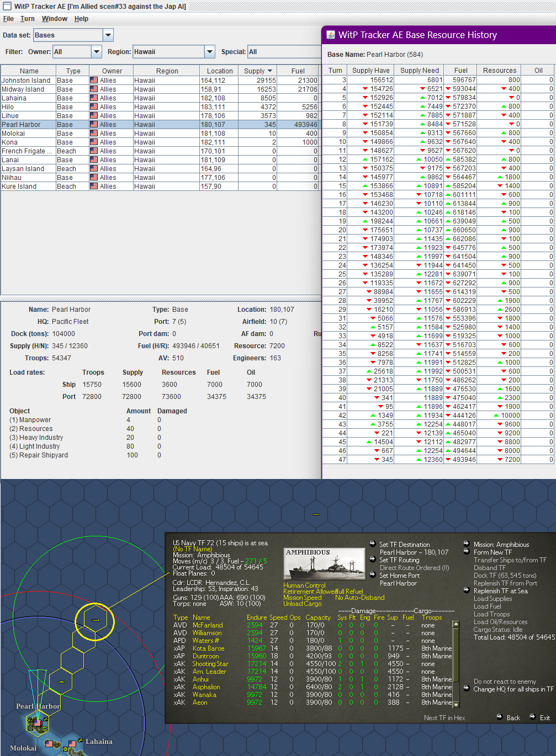The width and height of the screenshot is (556, 756).
Task: Click ship name McFarland
Action: (x=208, y=625)
